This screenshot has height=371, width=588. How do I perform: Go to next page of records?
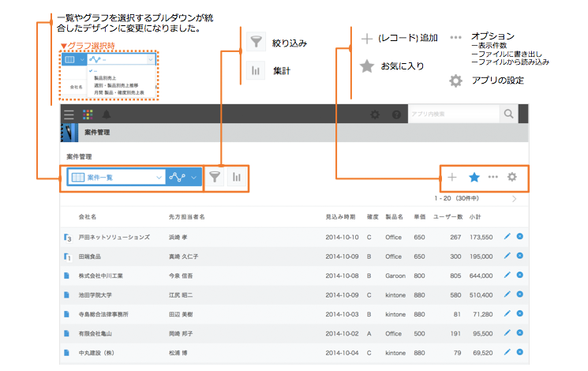coord(515,199)
